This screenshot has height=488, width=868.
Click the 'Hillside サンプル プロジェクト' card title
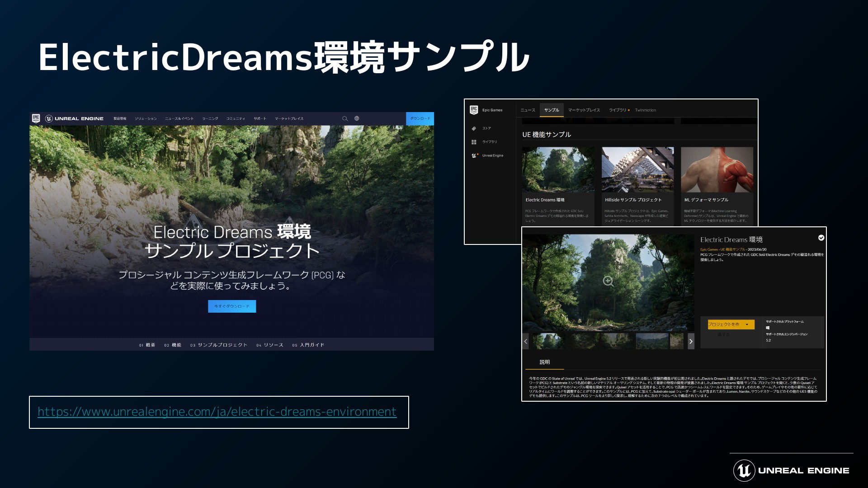click(x=633, y=200)
